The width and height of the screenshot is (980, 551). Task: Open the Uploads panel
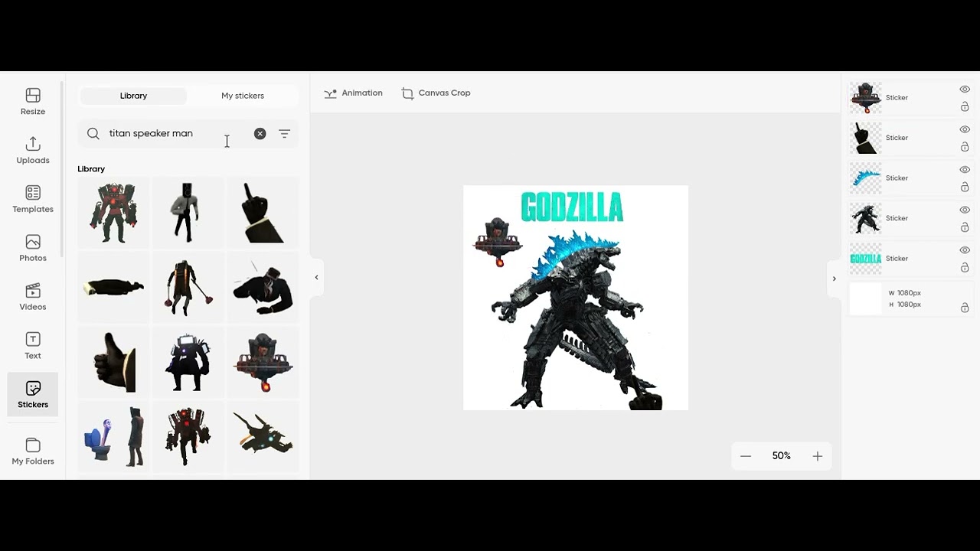tap(33, 151)
